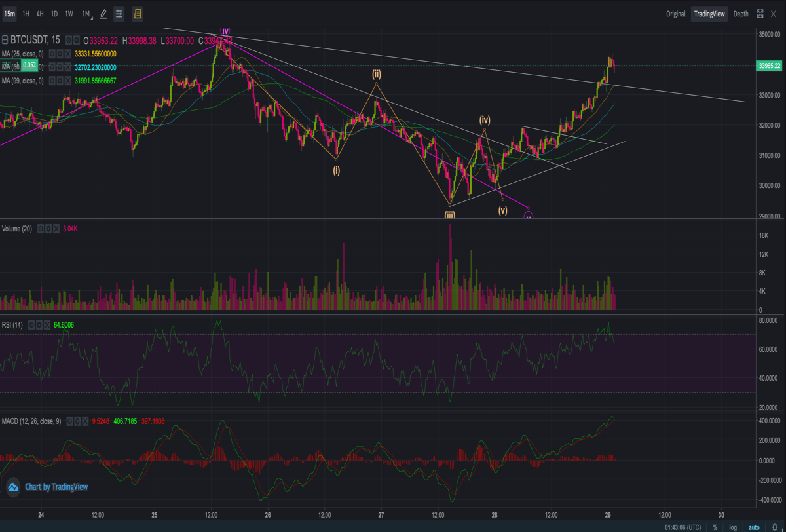Select the 15m timeframe
The image size is (786, 532).
coord(9,13)
